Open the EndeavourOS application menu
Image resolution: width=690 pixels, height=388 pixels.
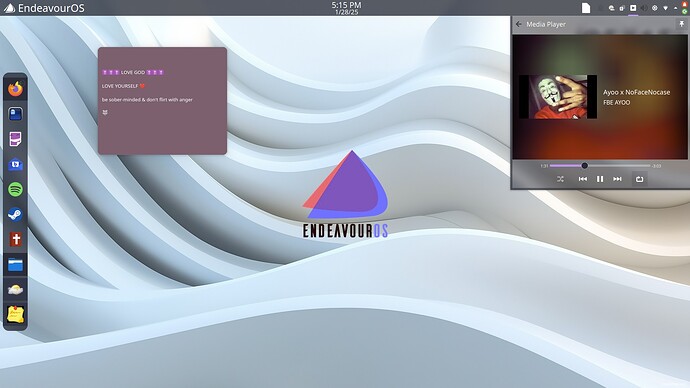44,8
